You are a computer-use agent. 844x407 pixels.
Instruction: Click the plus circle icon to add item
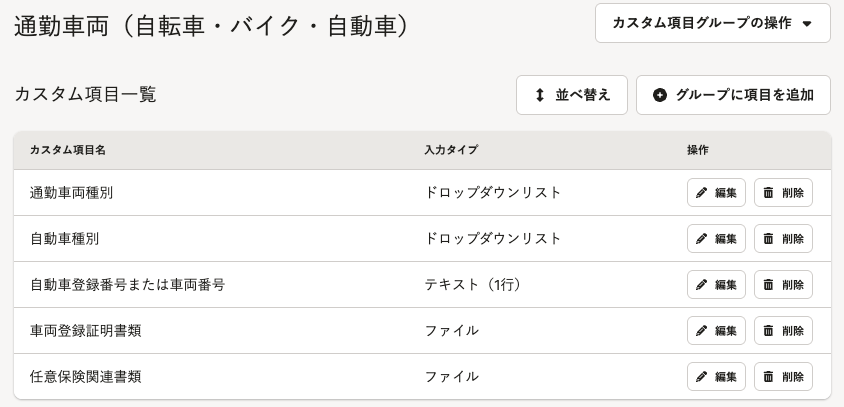pos(660,95)
